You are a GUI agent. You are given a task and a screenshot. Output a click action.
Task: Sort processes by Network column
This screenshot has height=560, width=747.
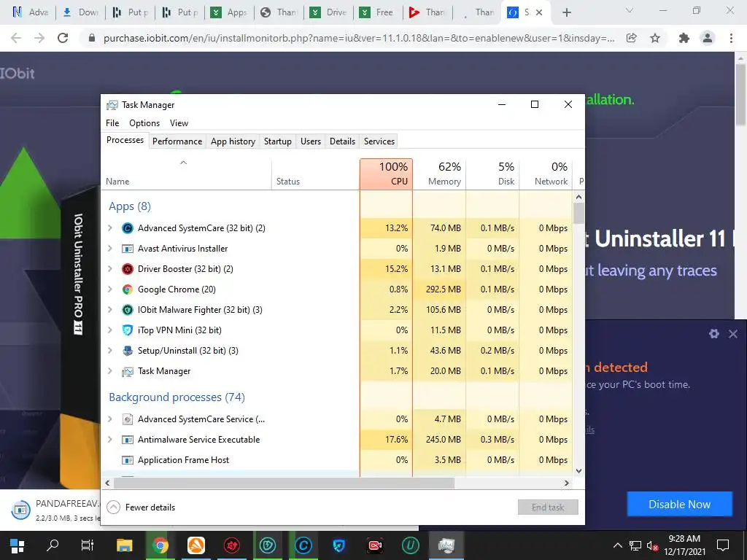coord(546,174)
